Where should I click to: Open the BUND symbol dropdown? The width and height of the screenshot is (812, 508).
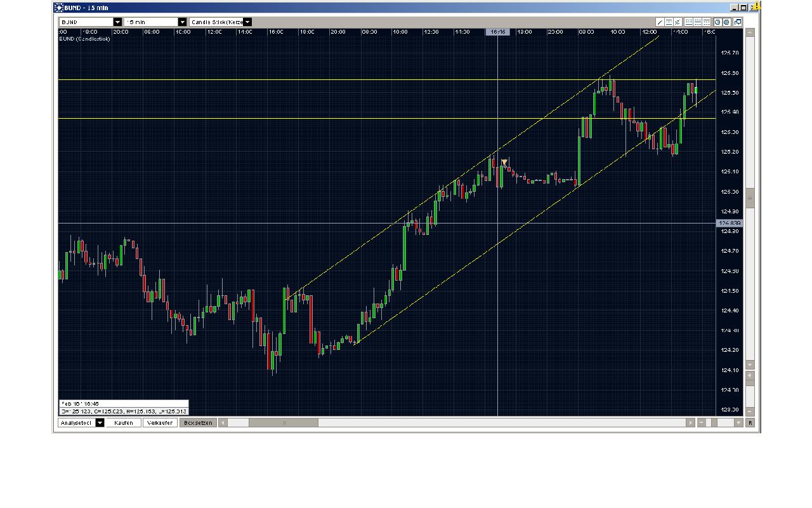coord(117,22)
